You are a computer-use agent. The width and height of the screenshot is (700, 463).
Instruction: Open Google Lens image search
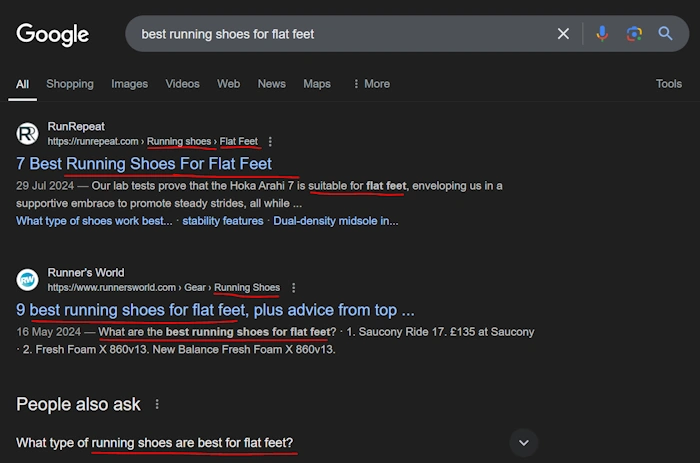tap(634, 33)
